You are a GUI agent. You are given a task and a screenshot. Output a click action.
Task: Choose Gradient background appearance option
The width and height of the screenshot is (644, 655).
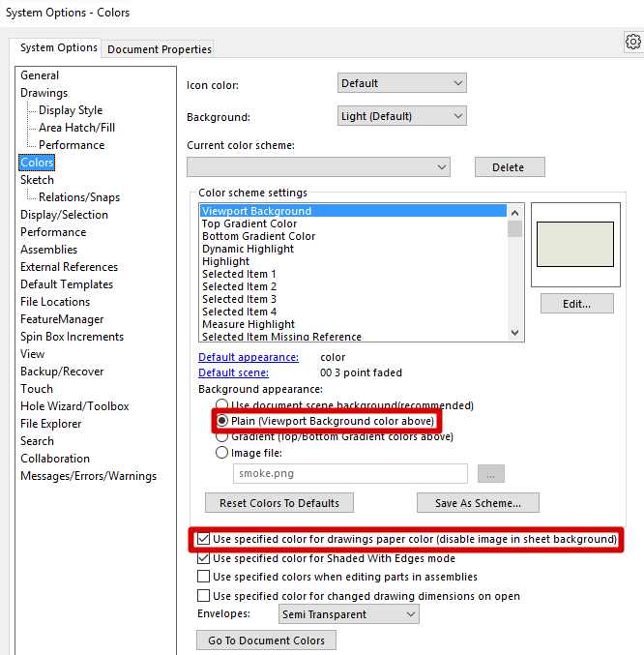pyautogui.click(x=223, y=436)
